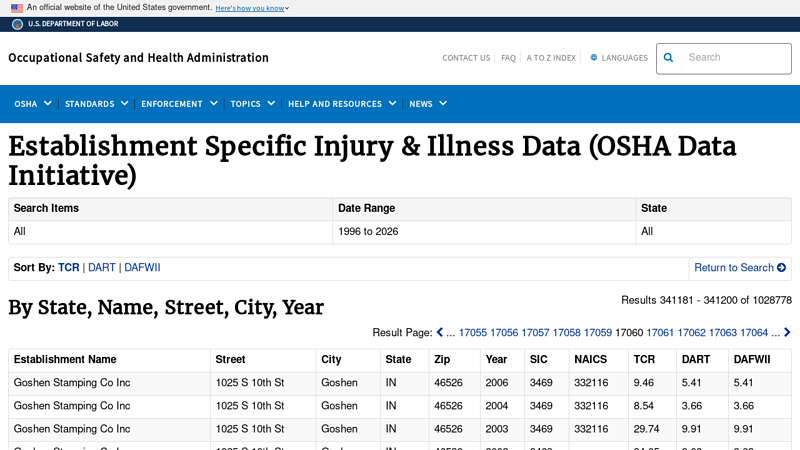The height and width of the screenshot is (450, 800).
Task: Expand the Topics menu
Action: point(253,104)
